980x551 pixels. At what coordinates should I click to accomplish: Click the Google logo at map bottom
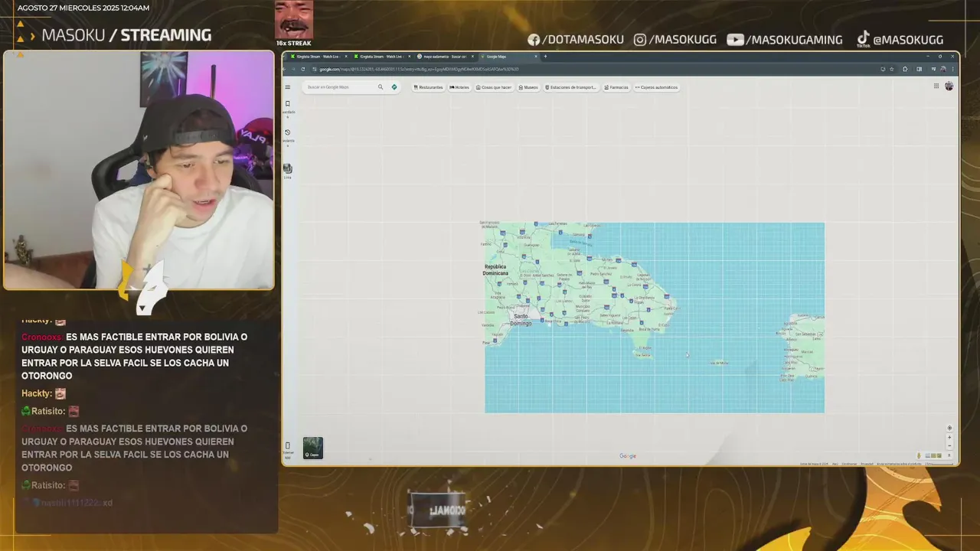628,456
